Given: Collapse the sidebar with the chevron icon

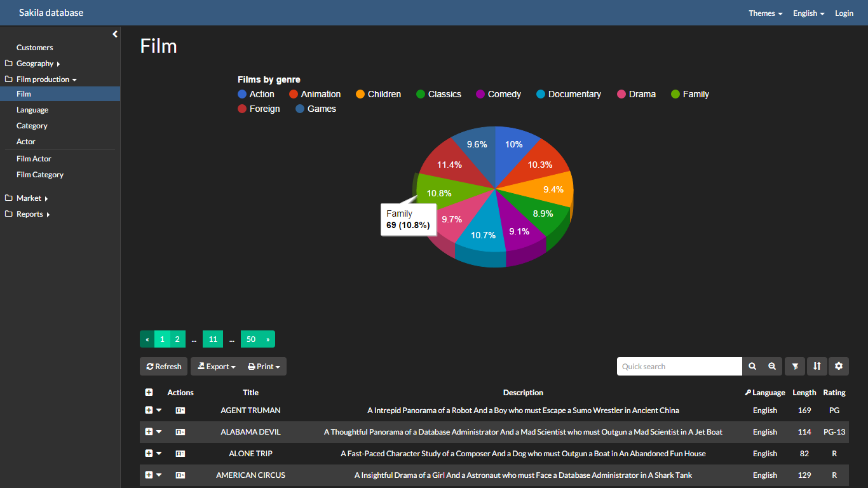Looking at the screenshot, I should coord(115,34).
